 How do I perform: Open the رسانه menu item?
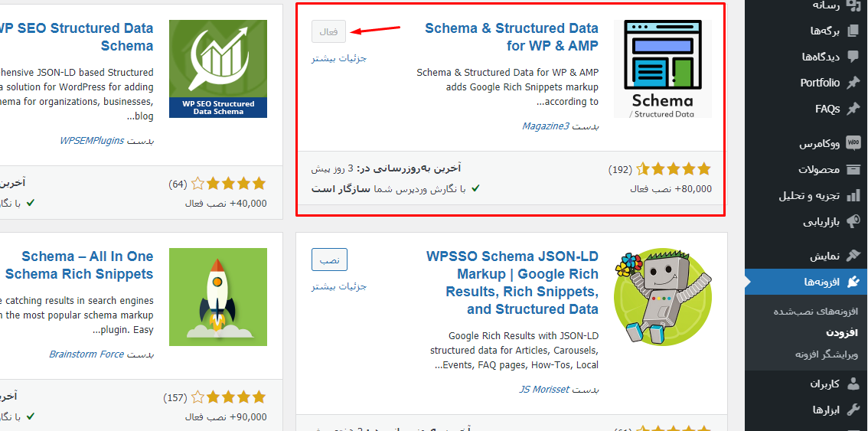click(806, 5)
